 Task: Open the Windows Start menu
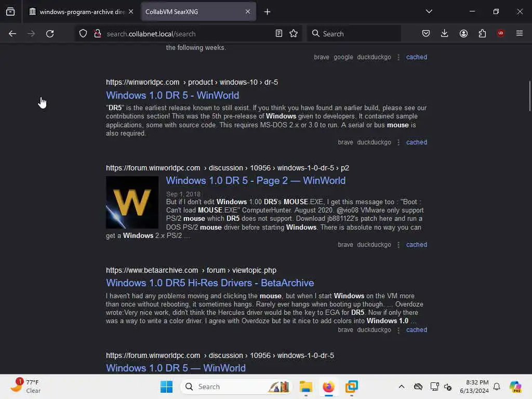click(166, 387)
